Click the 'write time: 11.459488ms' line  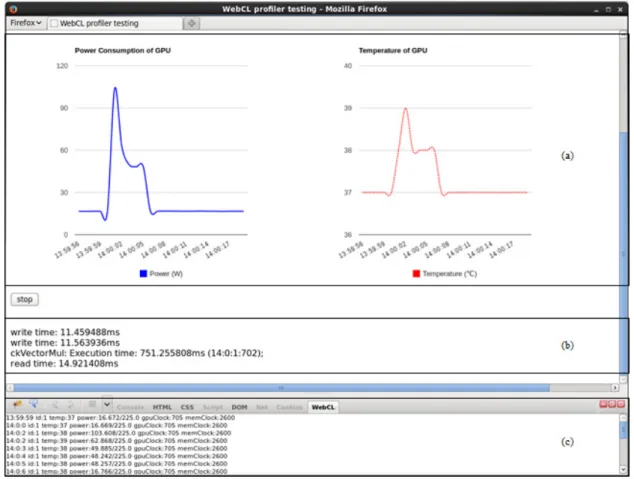65,332
